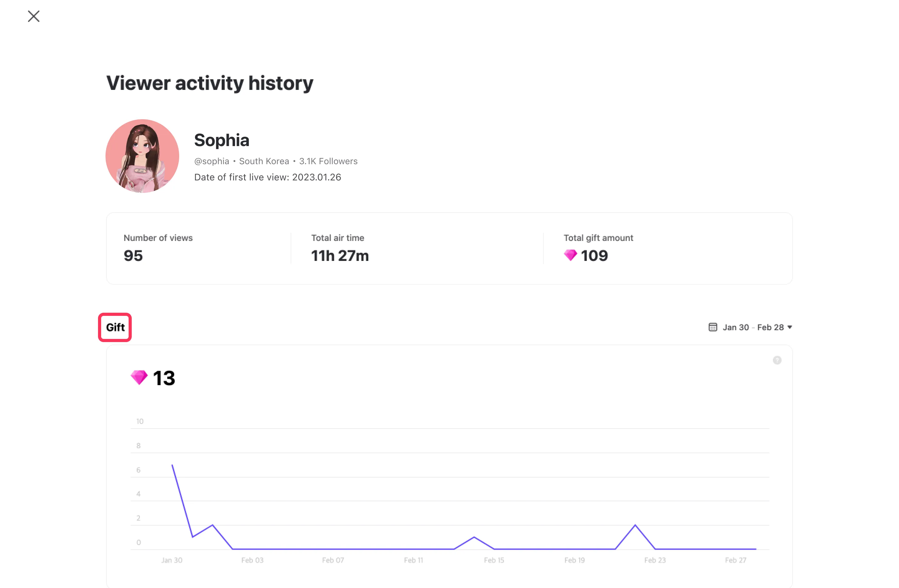Click the @sophia username handle

click(x=212, y=161)
